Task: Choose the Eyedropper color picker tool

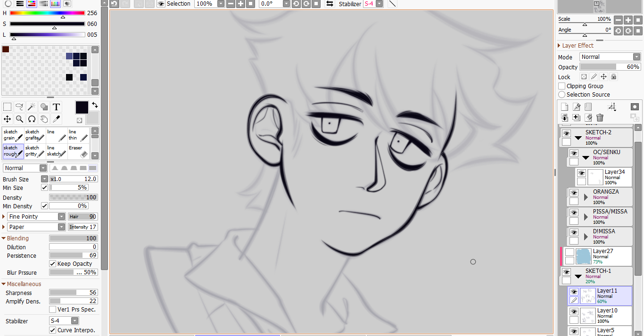Action: click(57, 119)
